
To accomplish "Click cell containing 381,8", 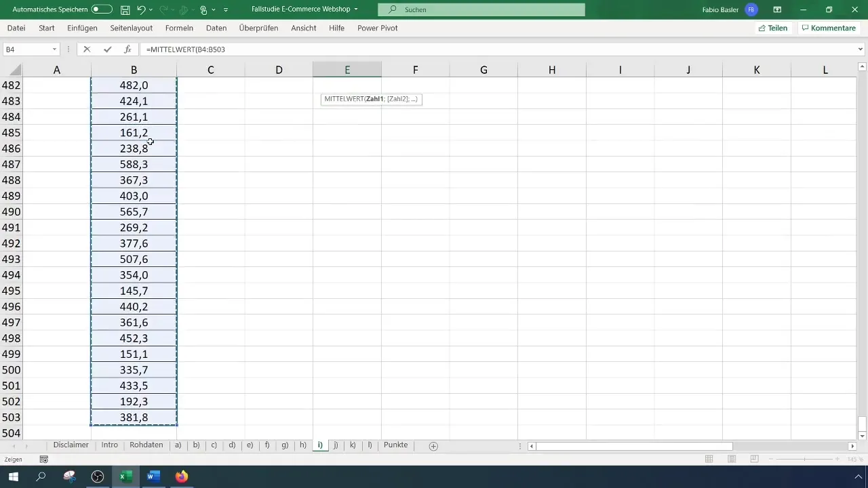I will coord(134,418).
